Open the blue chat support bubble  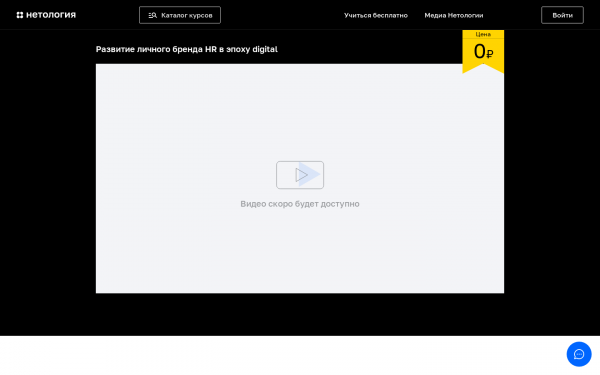579,354
